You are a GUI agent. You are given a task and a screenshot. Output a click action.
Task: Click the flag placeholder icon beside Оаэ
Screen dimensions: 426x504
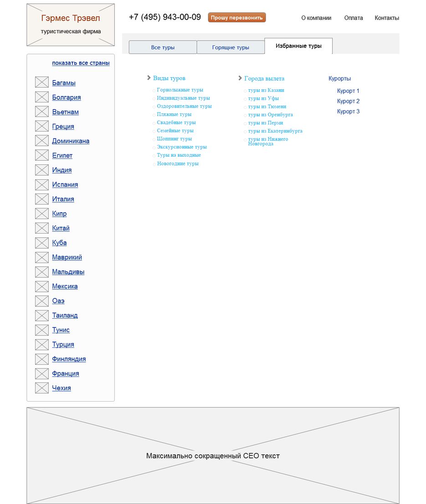[42, 300]
